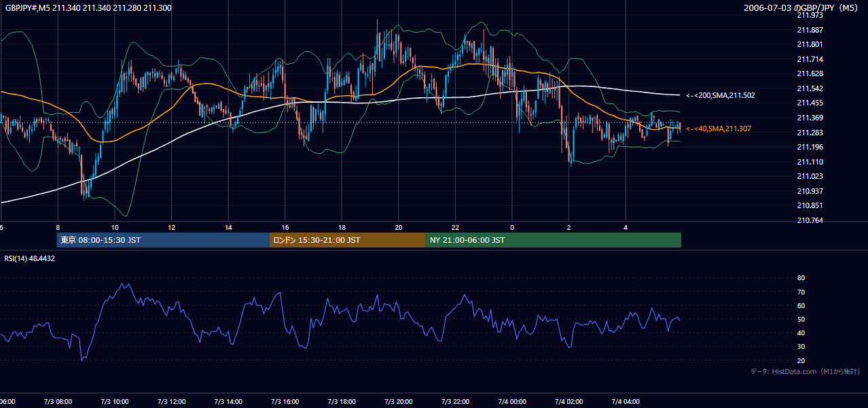Click hour tick 10 under price chart

[x=115, y=228]
